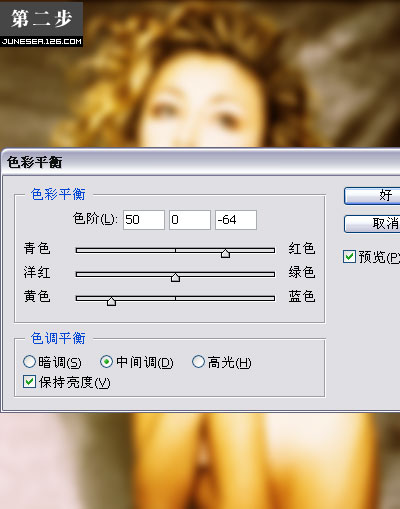
Task: Click the magenta-green slider handle
Action: click(x=175, y=277)
